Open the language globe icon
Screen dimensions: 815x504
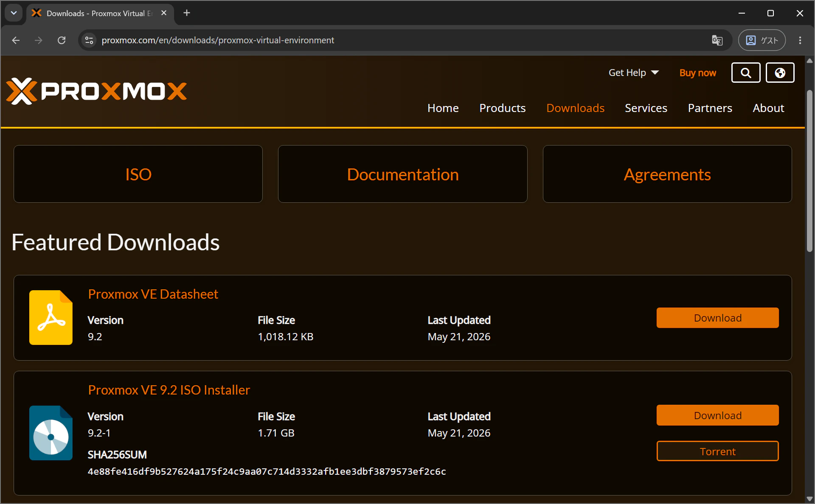[780, 73]
